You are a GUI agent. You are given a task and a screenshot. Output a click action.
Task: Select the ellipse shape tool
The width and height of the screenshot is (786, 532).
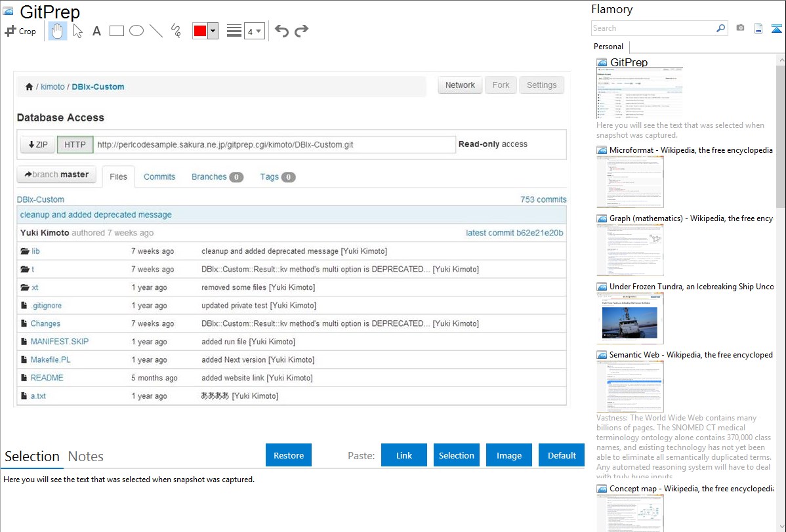coord(136,31)
